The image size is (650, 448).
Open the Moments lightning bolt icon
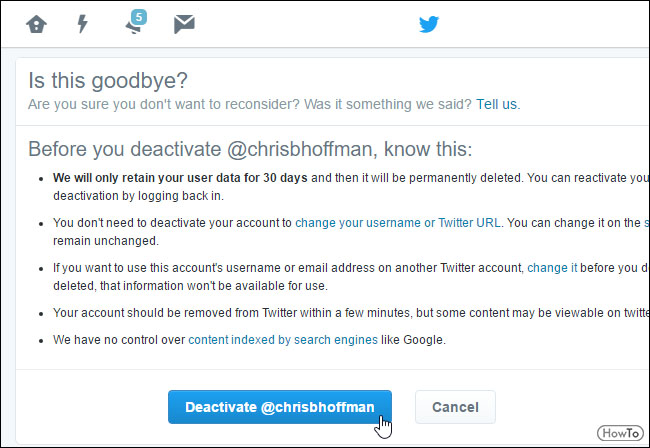[83, 24]
